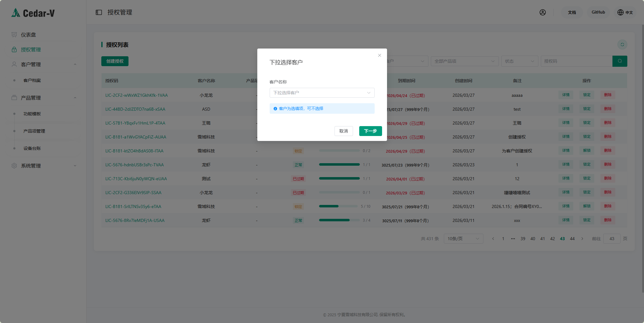Viewport: 644px width, 323px height.
Task: Click the 前往 page number input
Action: 612,239
